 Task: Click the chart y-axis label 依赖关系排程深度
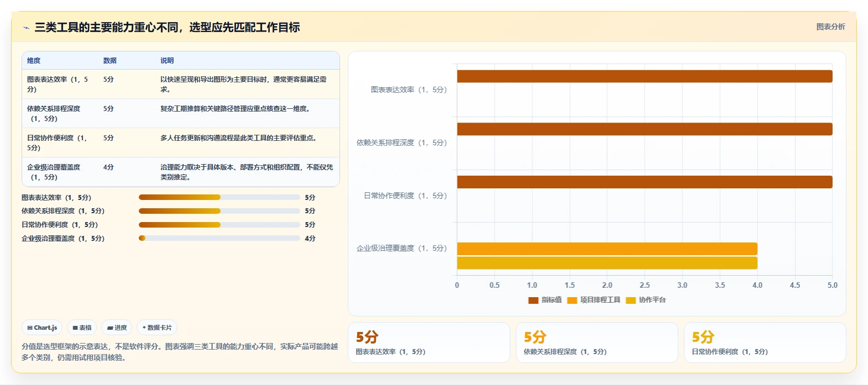pos(401,143)
